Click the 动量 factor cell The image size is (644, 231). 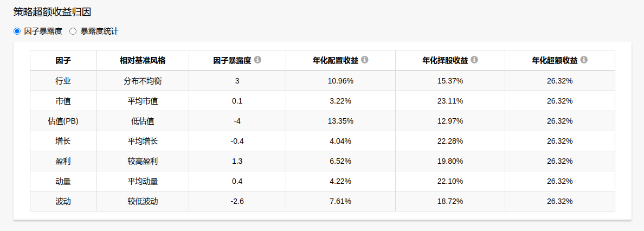63,181
